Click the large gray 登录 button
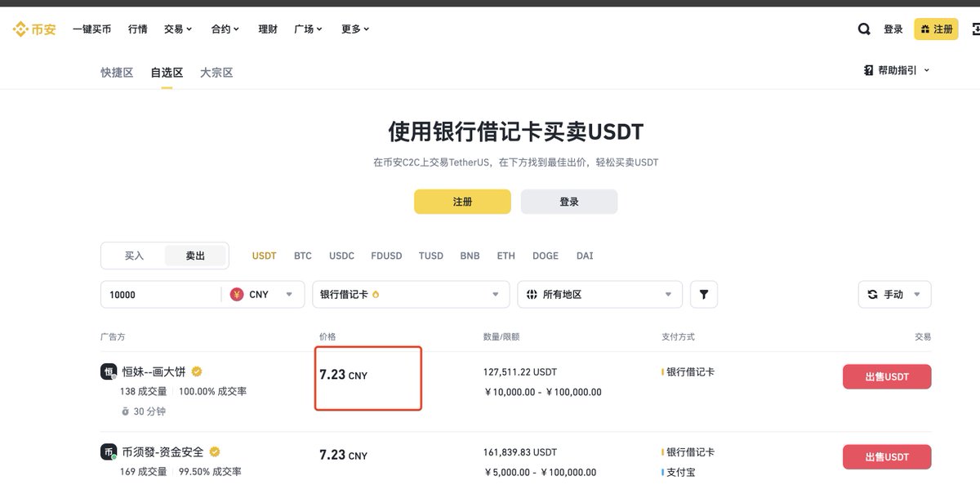The height and width of the screenshot is (485, 980). point(569,202)
